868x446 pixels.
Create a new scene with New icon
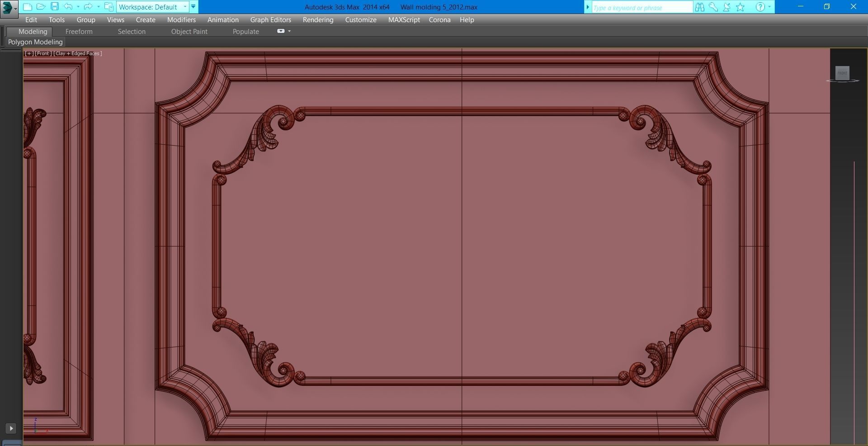click(27, 7)
